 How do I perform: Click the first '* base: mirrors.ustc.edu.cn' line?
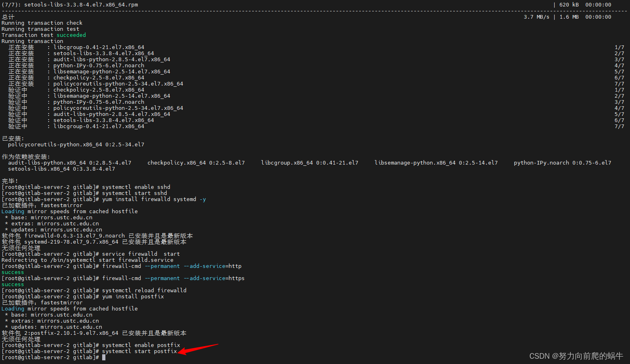pyautogui.click(x=49, y=218)
